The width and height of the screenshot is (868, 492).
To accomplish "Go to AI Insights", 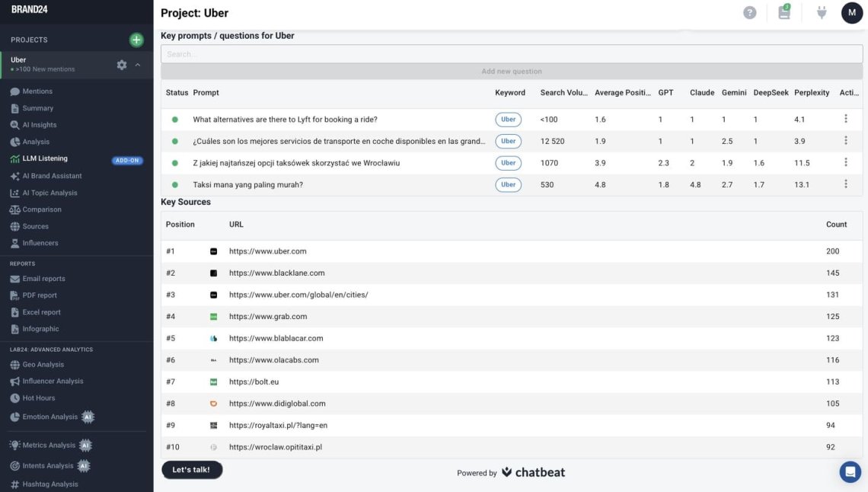I will tap(40, 125).
